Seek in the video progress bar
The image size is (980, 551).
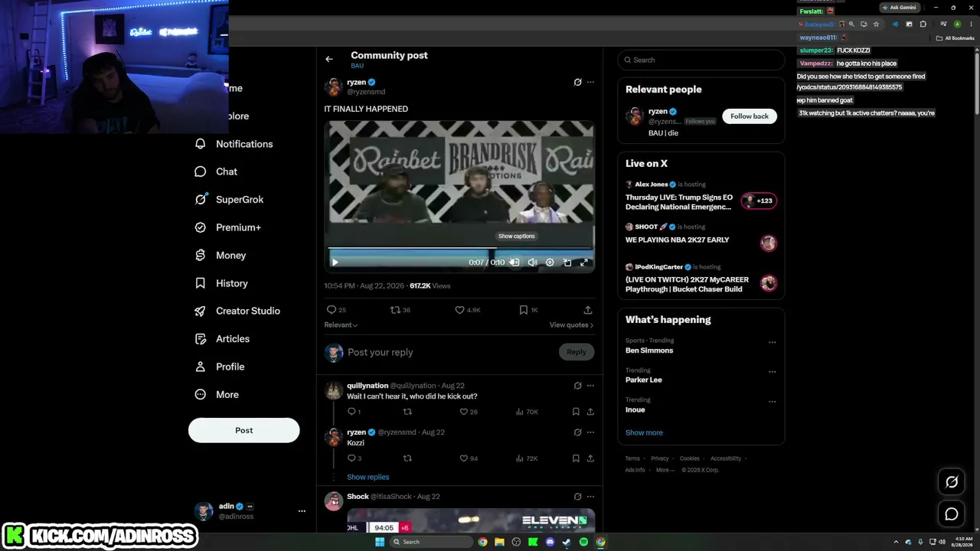460,249
